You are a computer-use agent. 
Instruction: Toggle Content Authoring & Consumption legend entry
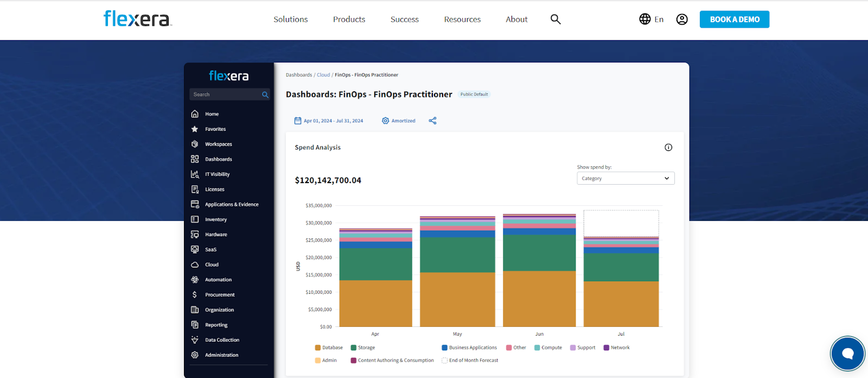tap(392, 360)
